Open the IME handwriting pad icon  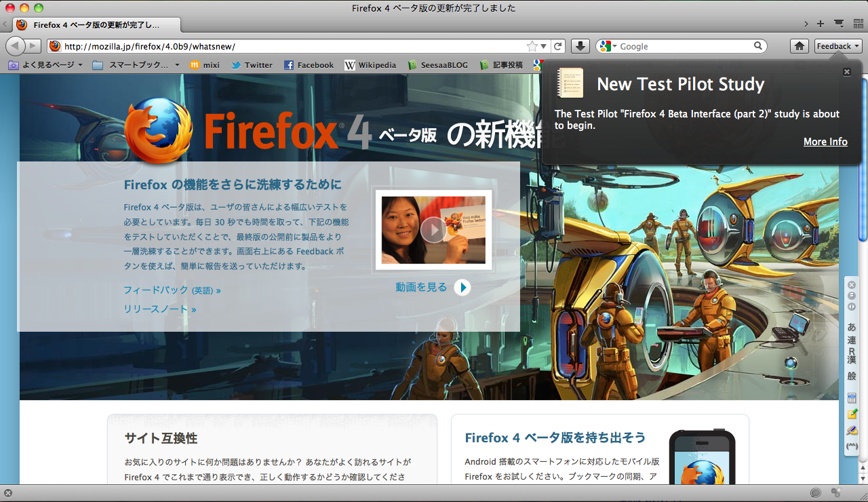(852, 430)
